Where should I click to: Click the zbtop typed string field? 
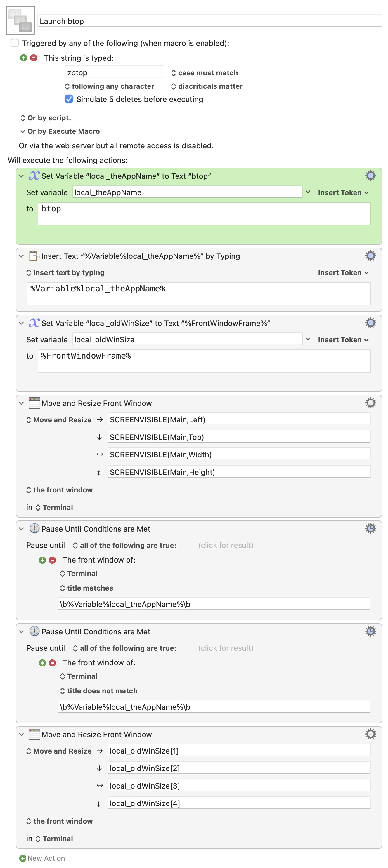click(x=114, y=72)
